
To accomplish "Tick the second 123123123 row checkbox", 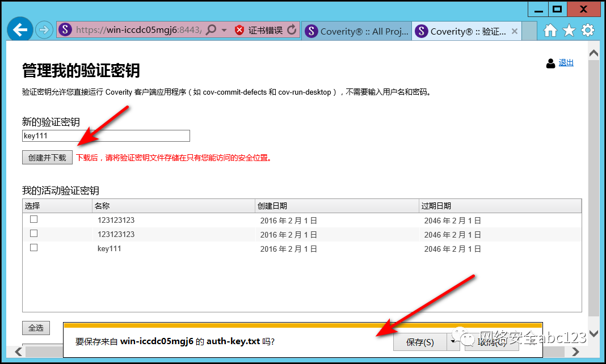I will pos(33,234).
